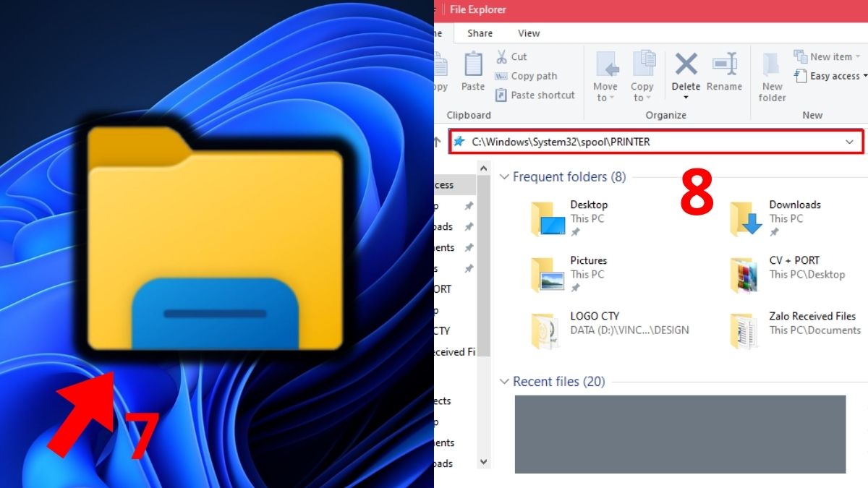Click the address bar path field
This screenshot has height=488, width=868.
coord(656,142)
